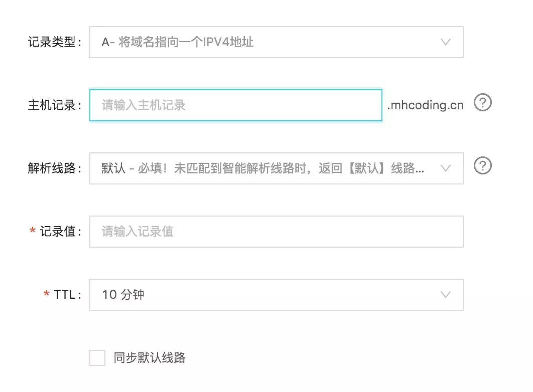533x392 pixels.
Task: Click the 10 分钟 TTL value text
Action: [x=124, y=295]
